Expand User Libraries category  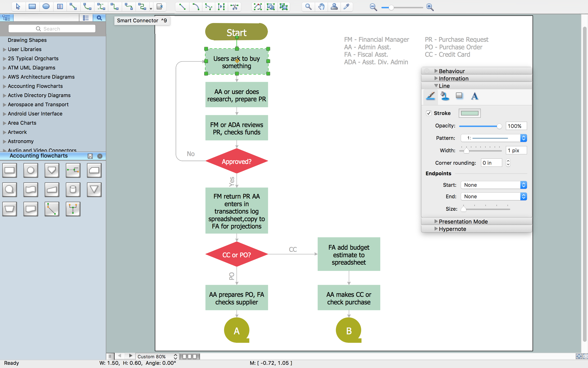[4, 49]
